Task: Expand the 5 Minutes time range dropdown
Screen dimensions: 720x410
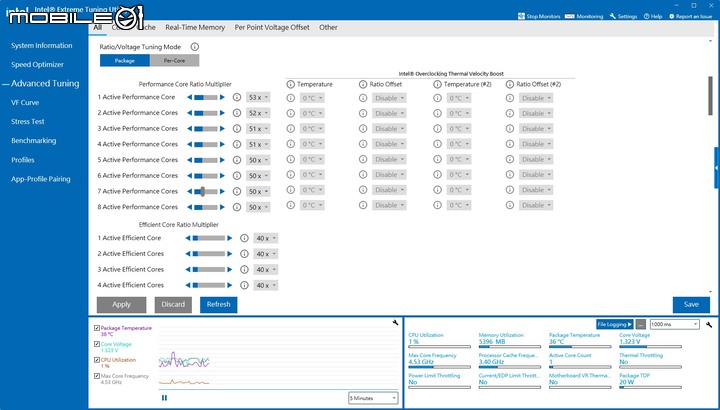Action: point(373,398)
